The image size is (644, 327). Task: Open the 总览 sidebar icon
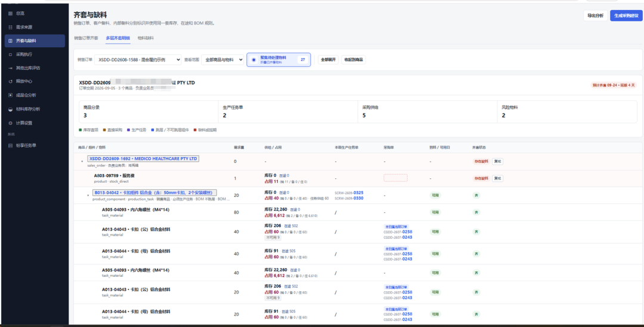[x=10, y=14]
